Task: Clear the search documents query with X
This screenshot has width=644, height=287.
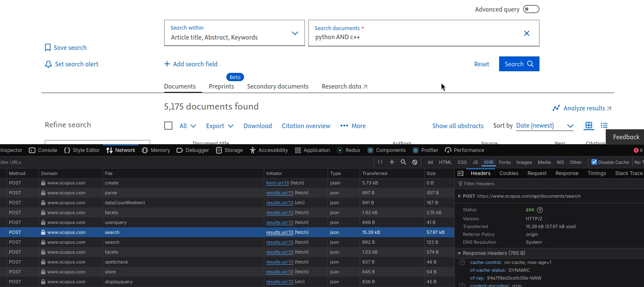Action: (x=526, y=33)
